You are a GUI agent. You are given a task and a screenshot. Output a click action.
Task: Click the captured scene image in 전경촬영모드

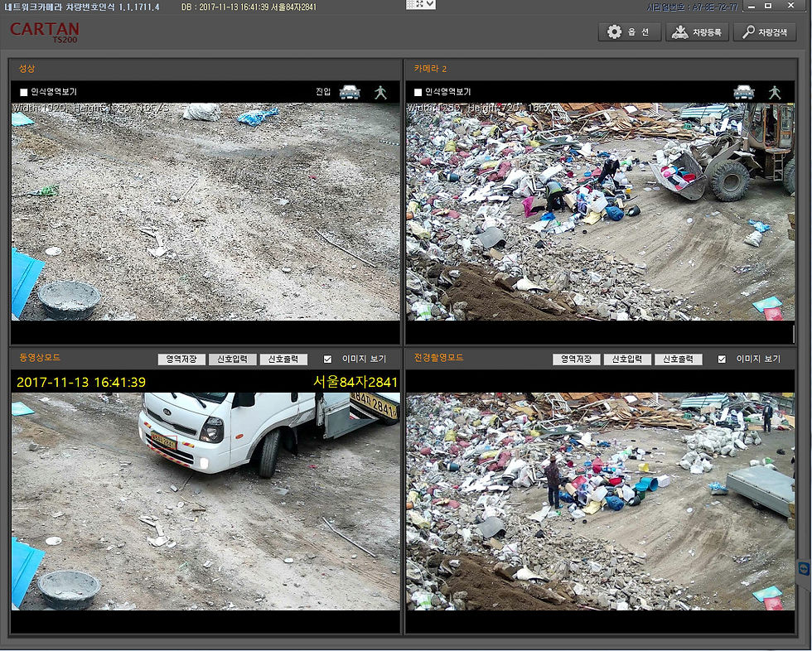click(x=600, y=501)
